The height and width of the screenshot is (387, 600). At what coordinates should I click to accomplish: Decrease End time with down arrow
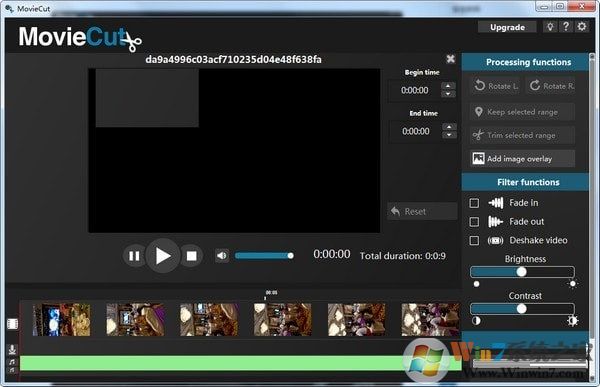point(449,135)
